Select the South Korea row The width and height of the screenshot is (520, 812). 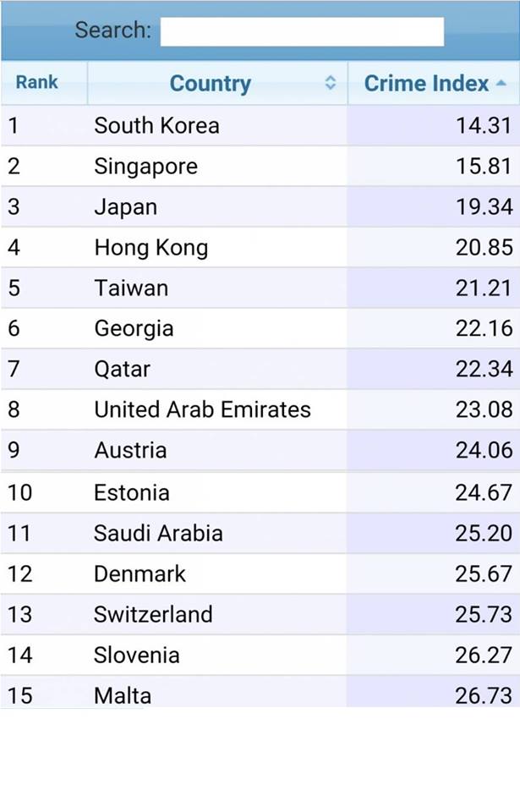click(260, 125)
